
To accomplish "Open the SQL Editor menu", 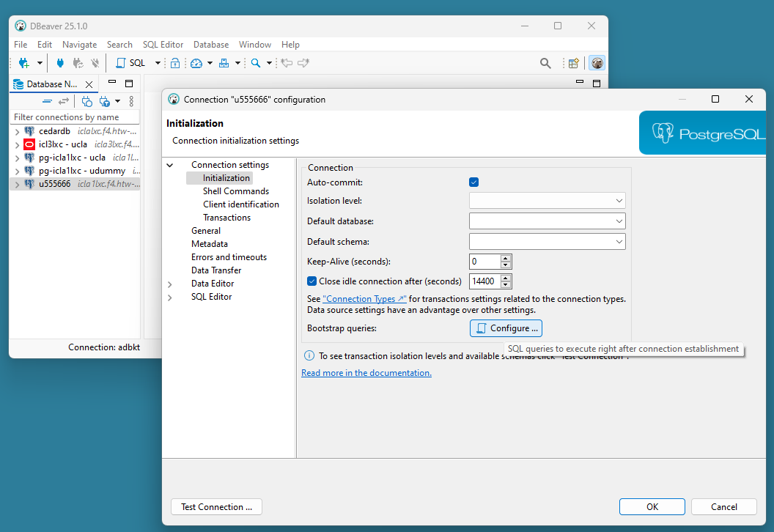I will click(163, 45).
